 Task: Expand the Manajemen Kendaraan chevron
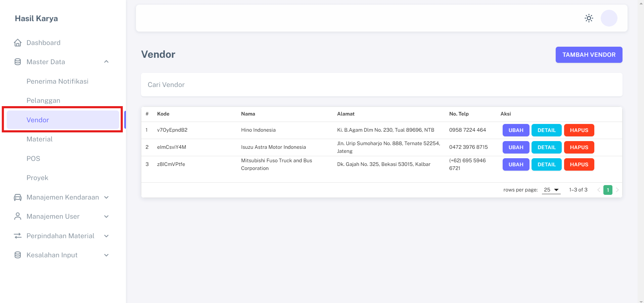coord(106,197)
